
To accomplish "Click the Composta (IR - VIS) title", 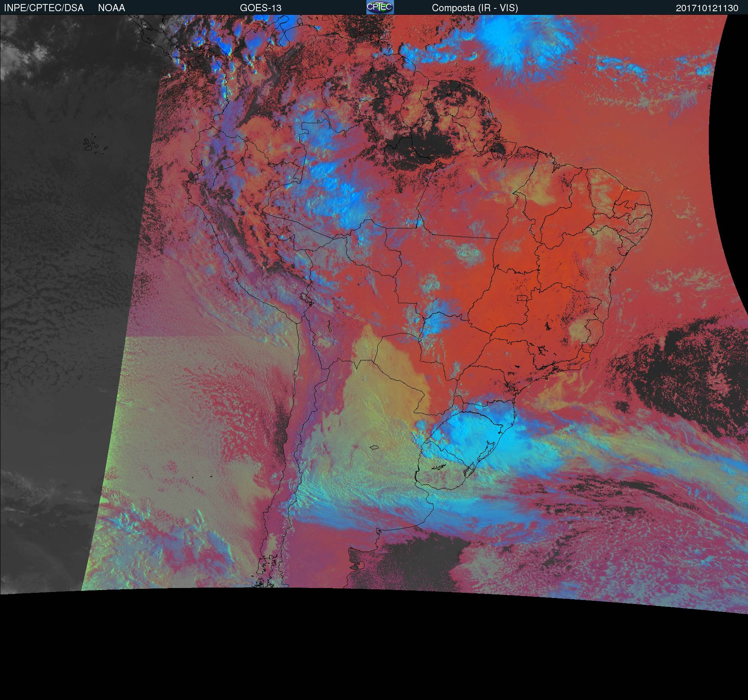I will click(x=474, y=8).
